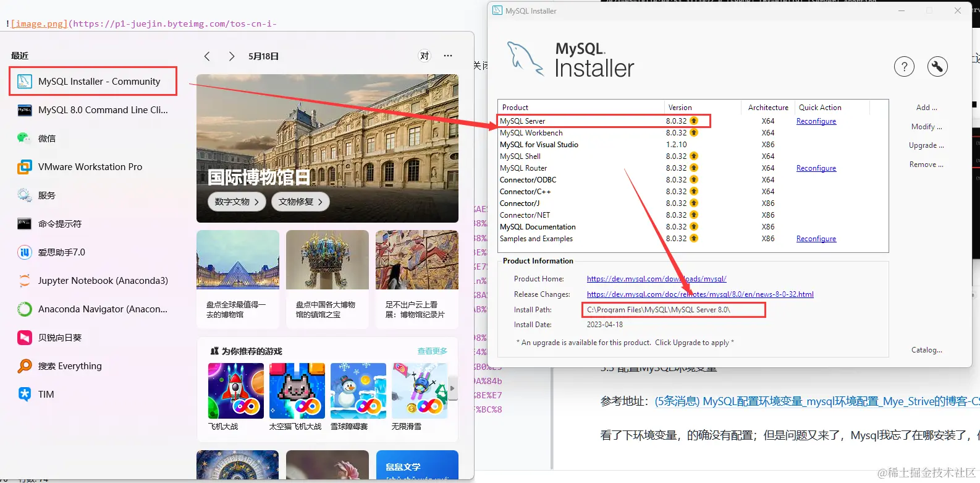The height and width of the screenshot is (483, 980).
Task: Open VMware Workstation Pro icon
Action: point(25,167)
